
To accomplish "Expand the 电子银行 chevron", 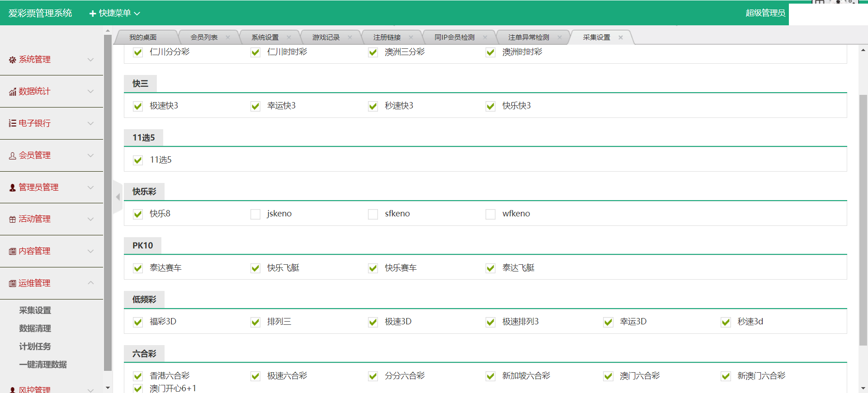I will (91, 123).
